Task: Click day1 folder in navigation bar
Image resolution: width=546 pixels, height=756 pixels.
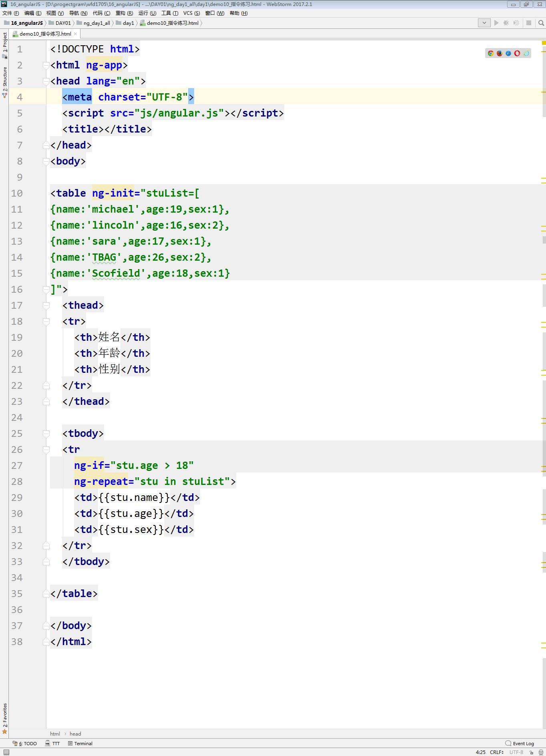Action: [x=125, y=23]
